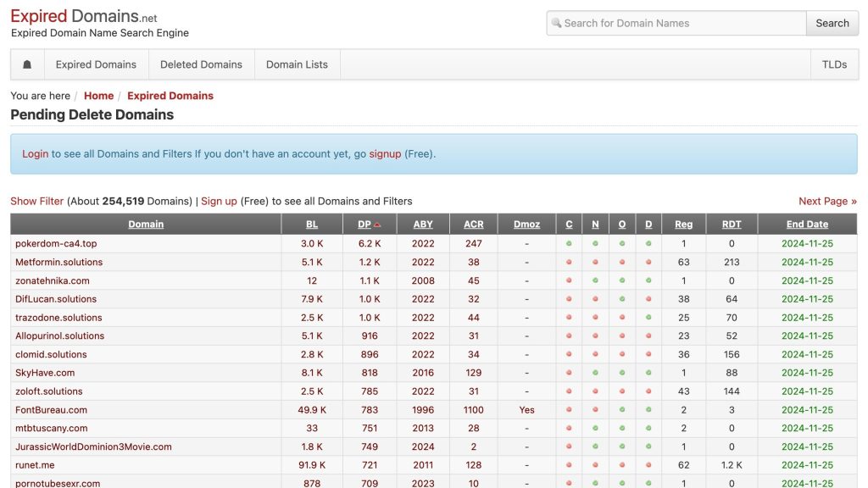This screenshot has width=868, height=488.
Task: Click green D status dot for SkyHave.com
Action: tap(648, 373)
